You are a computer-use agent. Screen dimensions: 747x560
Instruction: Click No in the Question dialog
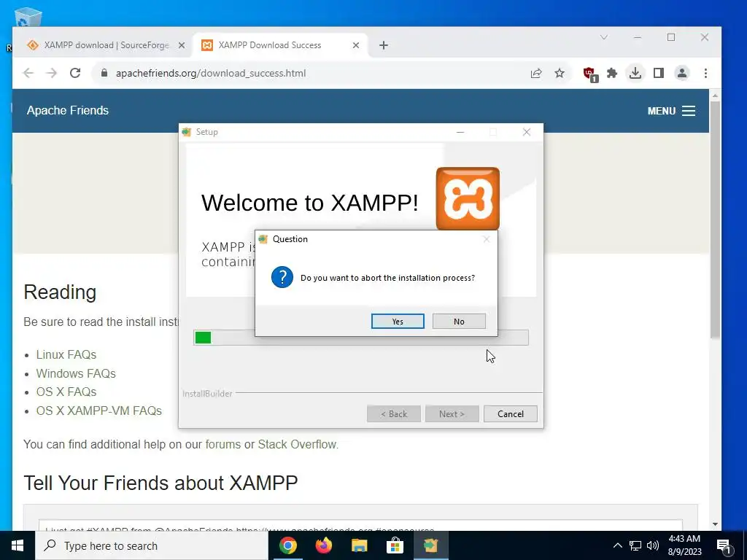tap(459, 322)
